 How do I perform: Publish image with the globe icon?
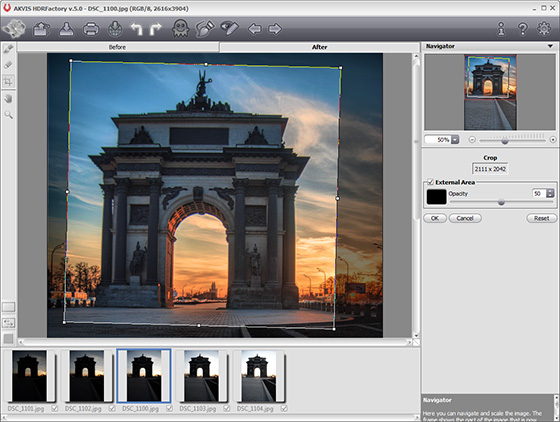click(x=115, y=29)
